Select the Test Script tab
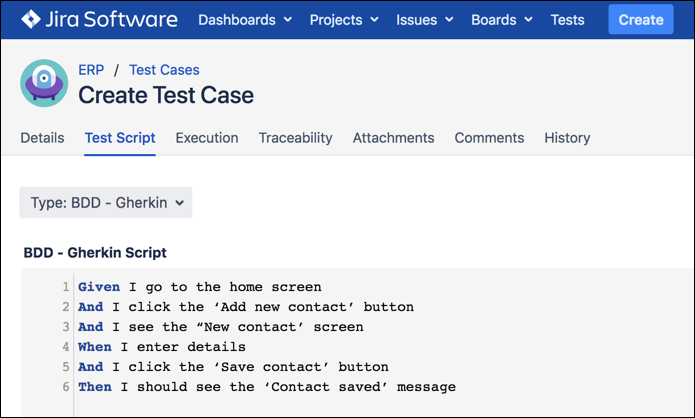This screenshot has height=418, width=695. coord(120,138)
